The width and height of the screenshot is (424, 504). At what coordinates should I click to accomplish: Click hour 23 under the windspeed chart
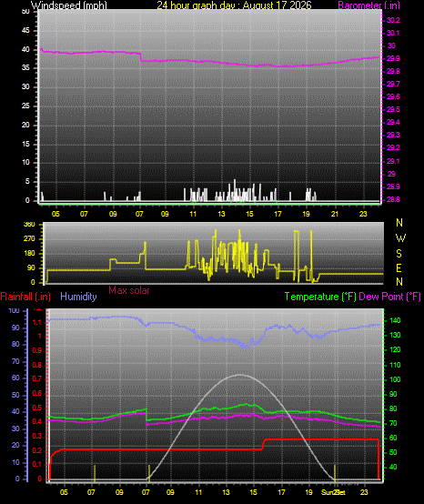[x=363, y=214]
